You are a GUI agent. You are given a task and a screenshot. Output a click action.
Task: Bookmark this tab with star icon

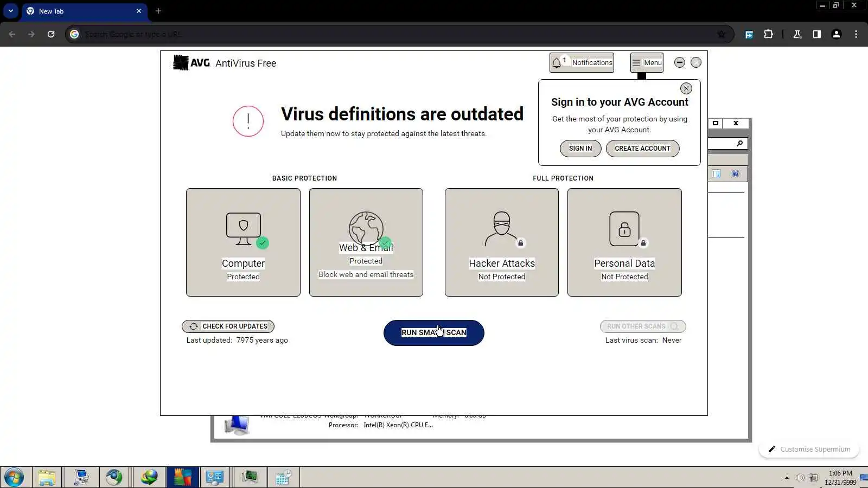coord(722,34)
